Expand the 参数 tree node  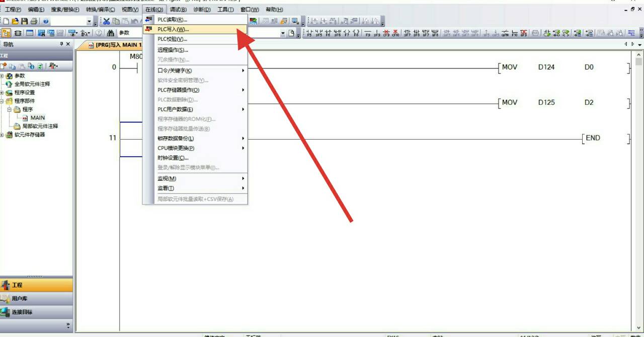tap(2, 76)
